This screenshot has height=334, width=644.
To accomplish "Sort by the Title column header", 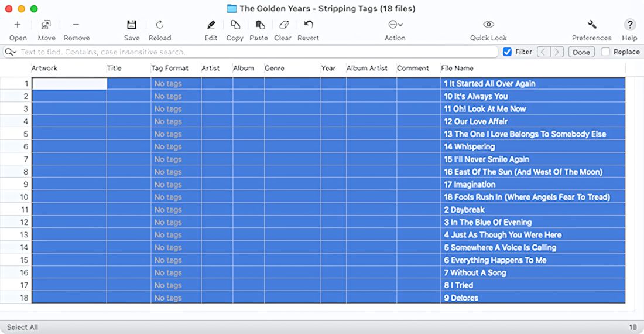I will tap(114, 68).
